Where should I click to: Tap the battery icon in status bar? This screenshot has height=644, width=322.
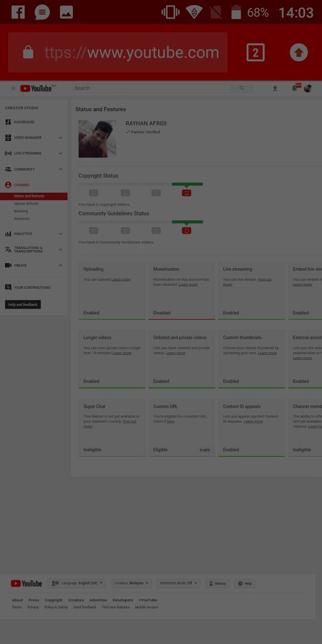[236, 12]
